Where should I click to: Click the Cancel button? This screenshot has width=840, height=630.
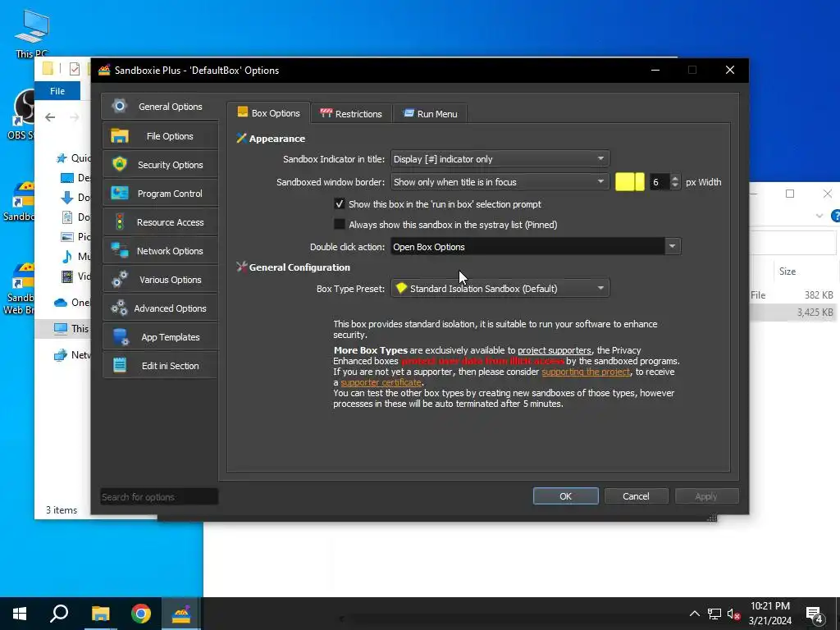point(636,496)
